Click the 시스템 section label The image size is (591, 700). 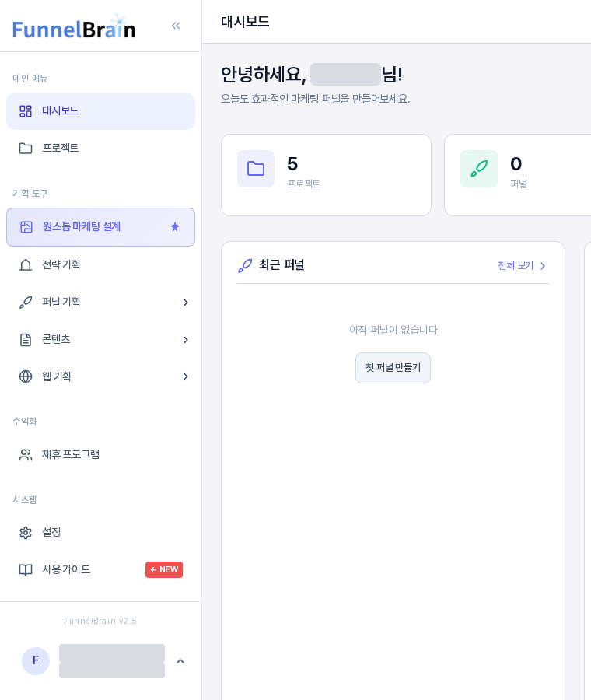point(25,500)
